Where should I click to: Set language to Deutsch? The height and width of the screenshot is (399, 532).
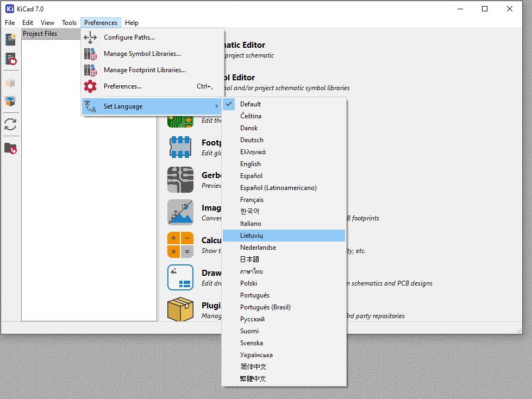[x=284, y=140]
